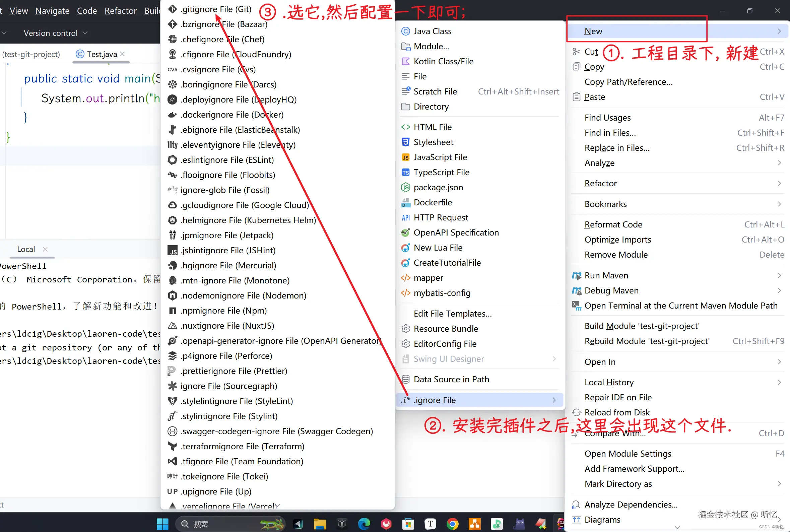The height and width of the screenshot is (532, 790).
Task: Close the Local terminal tab
Action: click(x=45, y=249)
